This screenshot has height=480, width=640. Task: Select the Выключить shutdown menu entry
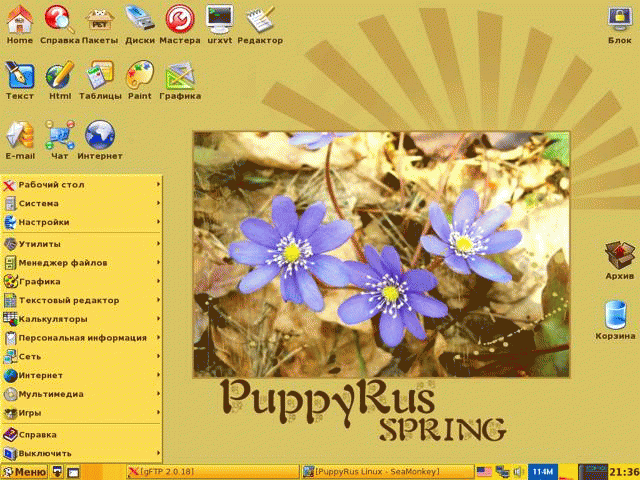[82, 453]
